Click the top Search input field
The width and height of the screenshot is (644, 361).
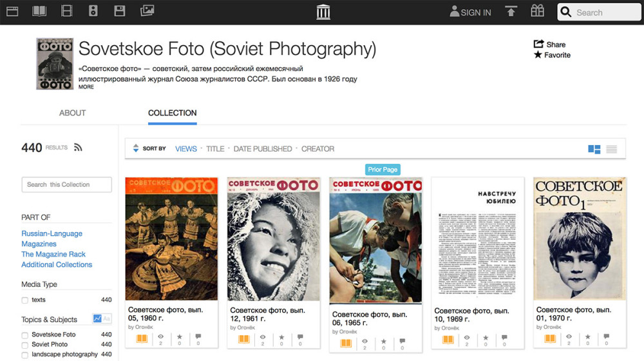pyautogui.click(x=599, y=12)
